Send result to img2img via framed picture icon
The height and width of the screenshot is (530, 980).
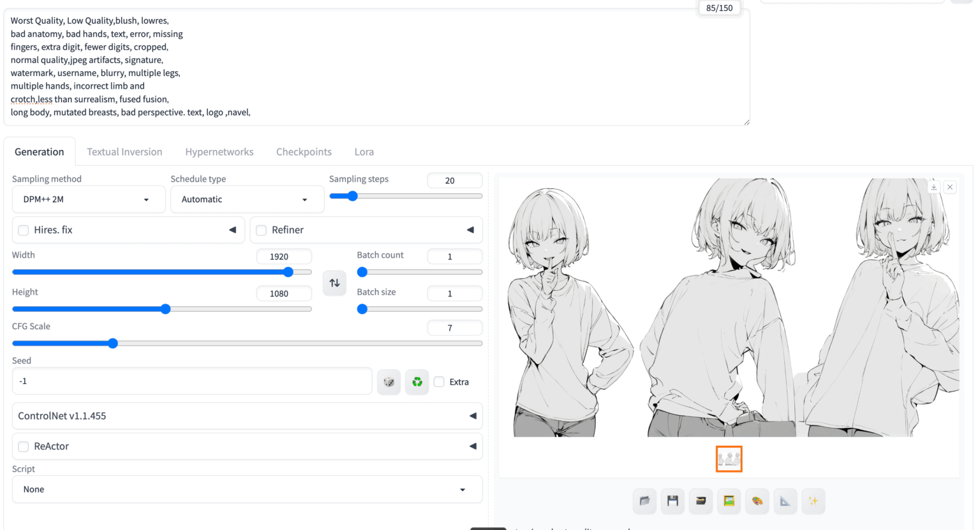click(x=729, y=501)
